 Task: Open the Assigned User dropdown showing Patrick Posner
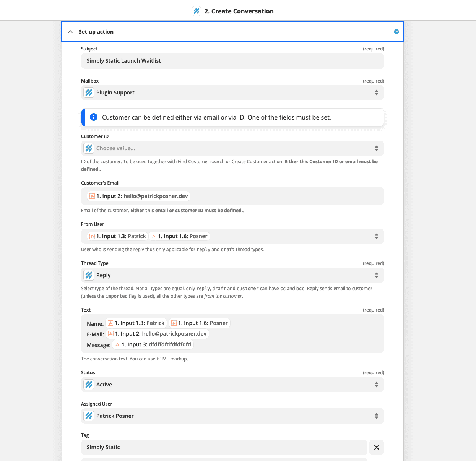[232, 416]
